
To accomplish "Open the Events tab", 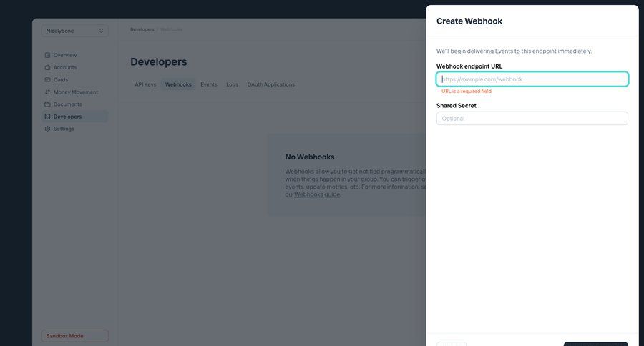I will pos(209,84).
